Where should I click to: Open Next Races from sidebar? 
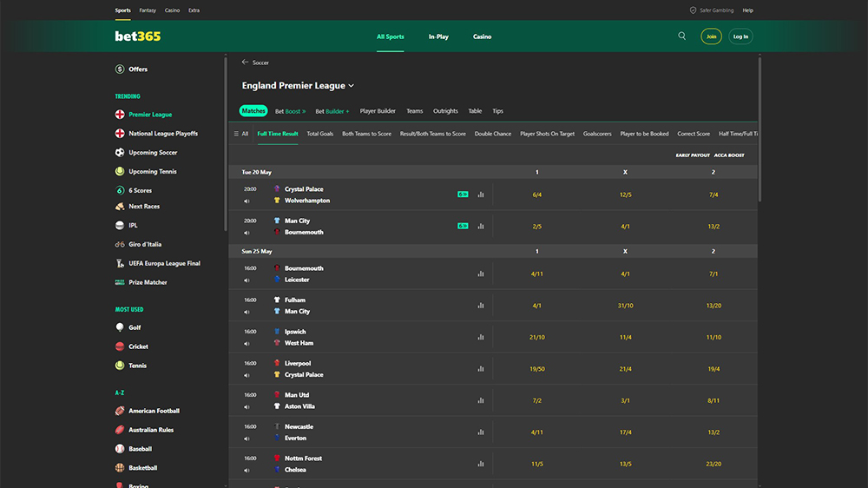tap(144, 206)
